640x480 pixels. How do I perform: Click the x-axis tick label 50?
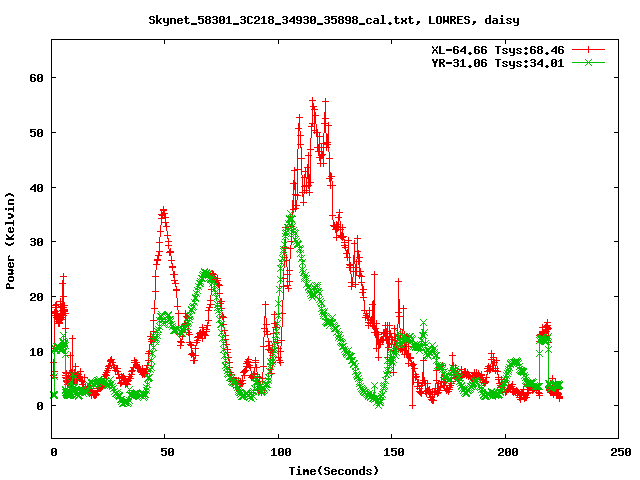pos(167,452)
